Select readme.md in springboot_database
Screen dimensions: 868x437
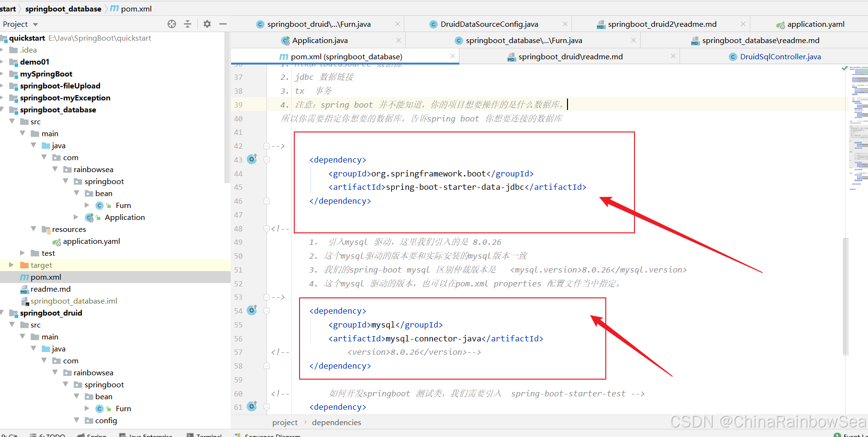50,289
